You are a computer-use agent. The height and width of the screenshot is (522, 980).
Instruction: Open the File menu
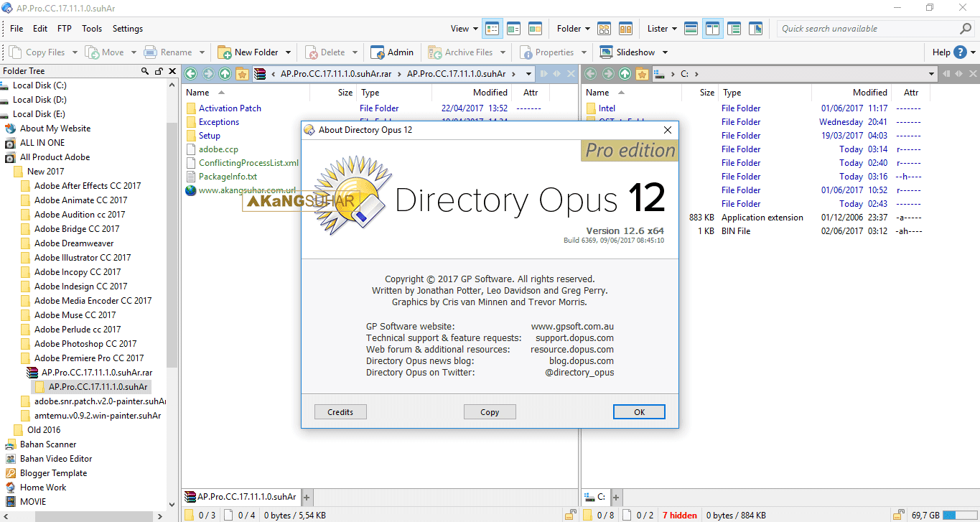click(17, 29)
